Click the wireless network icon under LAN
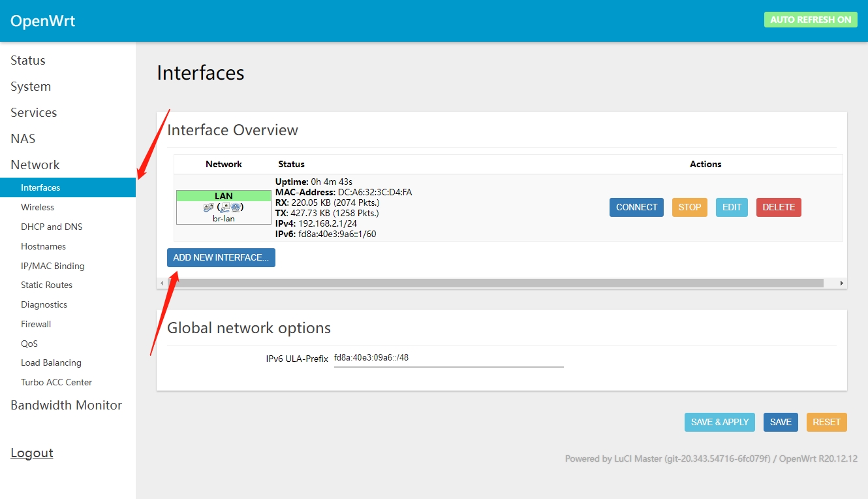 pos(235,207)
